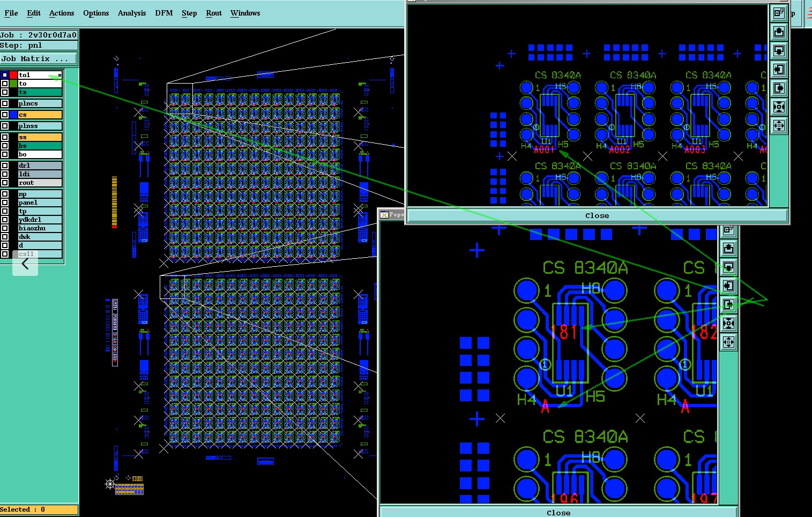Click pan right icon in lower popup window

[728, 305]
